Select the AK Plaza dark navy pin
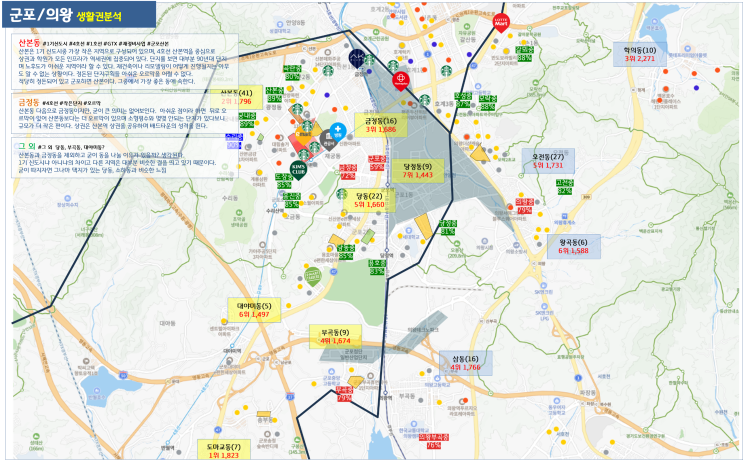The width and height of the screenshot is (743, 460). 357,58
